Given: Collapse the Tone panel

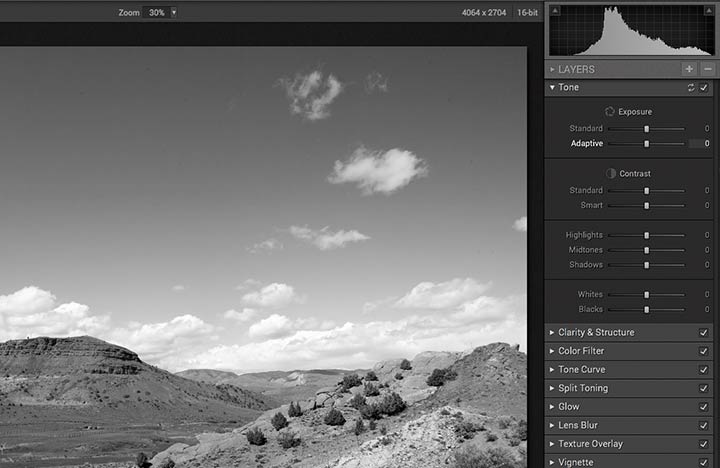Looking at the screenshot, I should click(x=552, y=87).
